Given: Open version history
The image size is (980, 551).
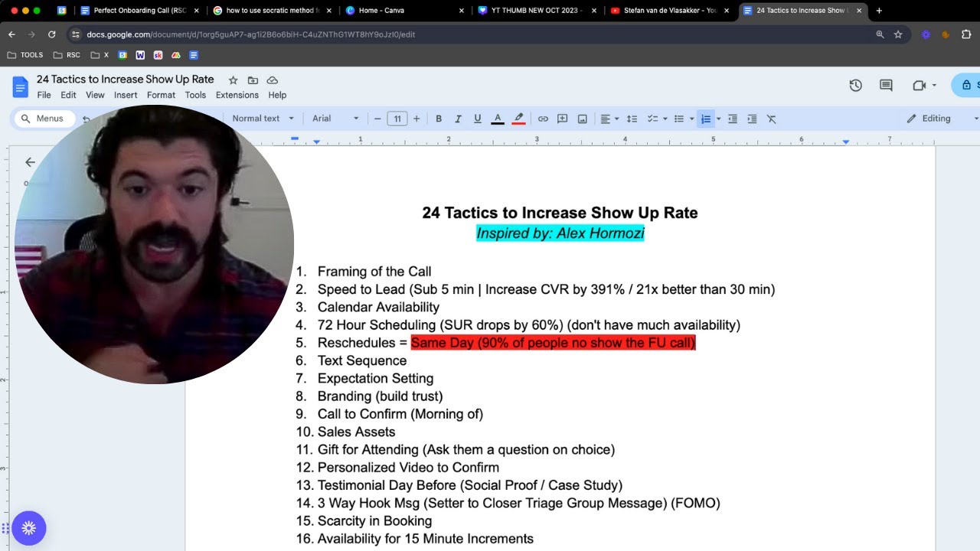Looking at the screenshot, I should 856,86.
